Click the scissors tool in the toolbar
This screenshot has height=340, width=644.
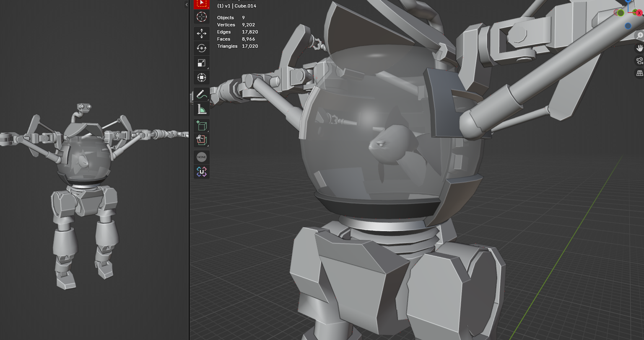[x=202, y=140]
